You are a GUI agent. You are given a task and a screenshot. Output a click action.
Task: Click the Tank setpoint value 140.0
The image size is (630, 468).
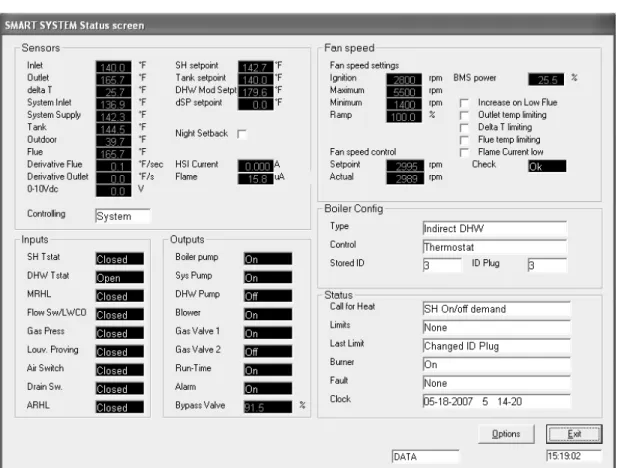(x=256, y=79)
